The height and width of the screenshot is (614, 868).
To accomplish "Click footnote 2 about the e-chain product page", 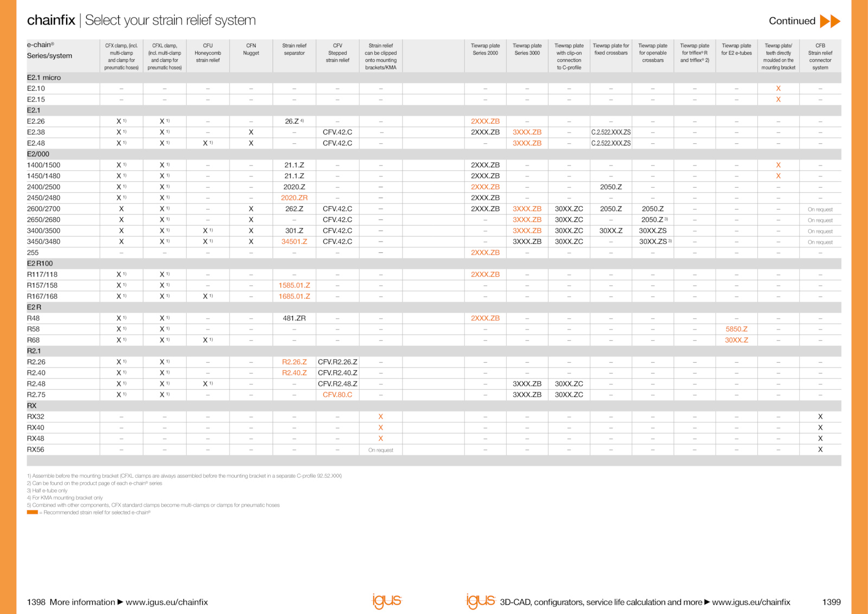I will click(94, 483).
